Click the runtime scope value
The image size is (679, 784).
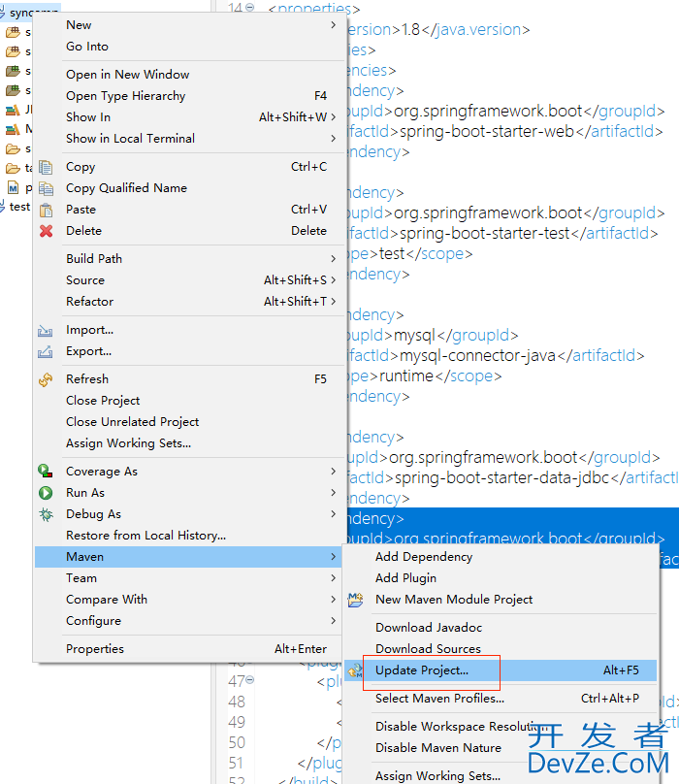406,376
